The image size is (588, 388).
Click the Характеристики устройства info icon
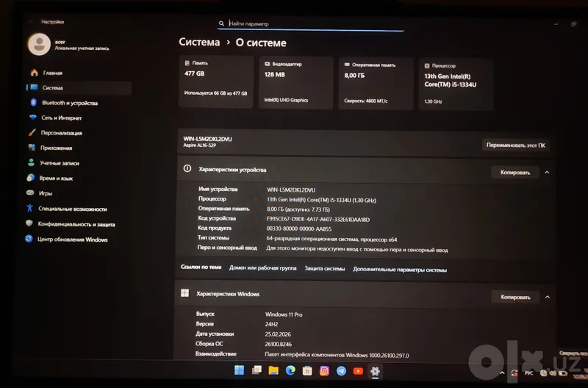[187, 169]
